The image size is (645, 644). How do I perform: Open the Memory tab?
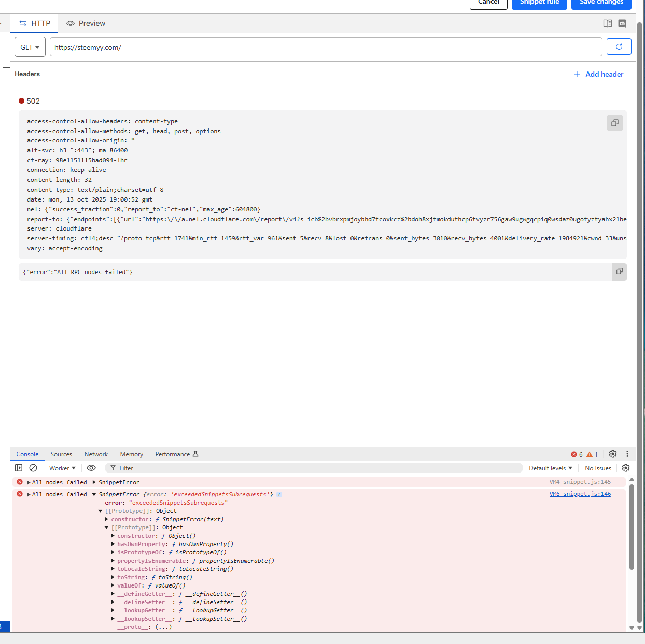pyautogui.click(x=132, y=454)
